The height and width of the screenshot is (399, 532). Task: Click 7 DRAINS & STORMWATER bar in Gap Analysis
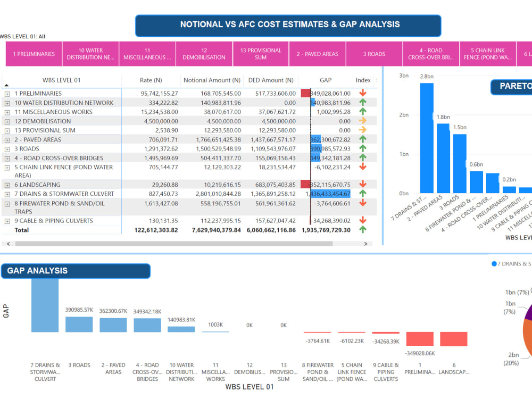(x=45, y=305)
